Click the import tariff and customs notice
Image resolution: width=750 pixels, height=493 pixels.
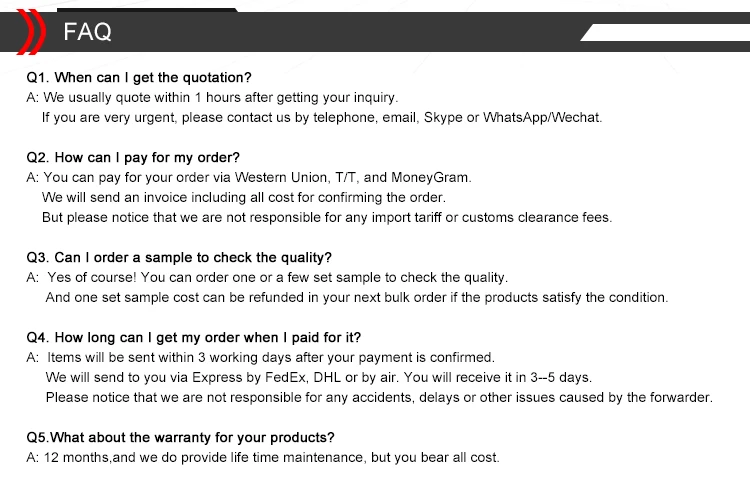326,217
